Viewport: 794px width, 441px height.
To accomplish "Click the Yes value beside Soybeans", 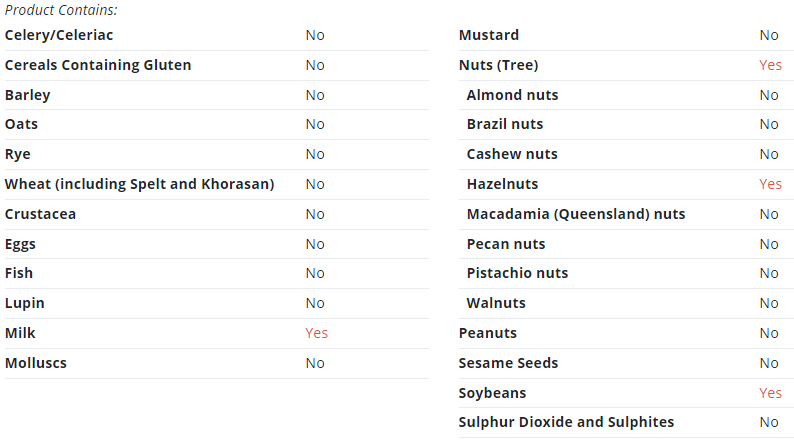I will pos(770,393).
